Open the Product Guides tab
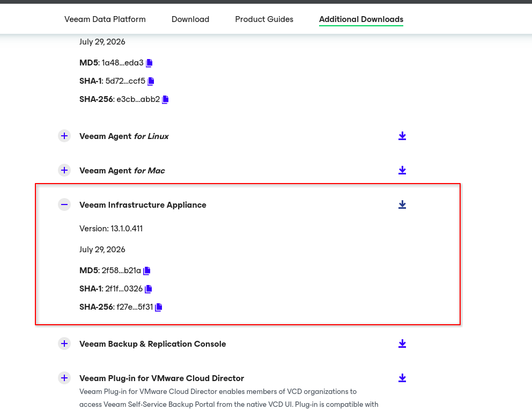Image resolution: width=532 pixels, height=409 pixels. click(264, 19)
